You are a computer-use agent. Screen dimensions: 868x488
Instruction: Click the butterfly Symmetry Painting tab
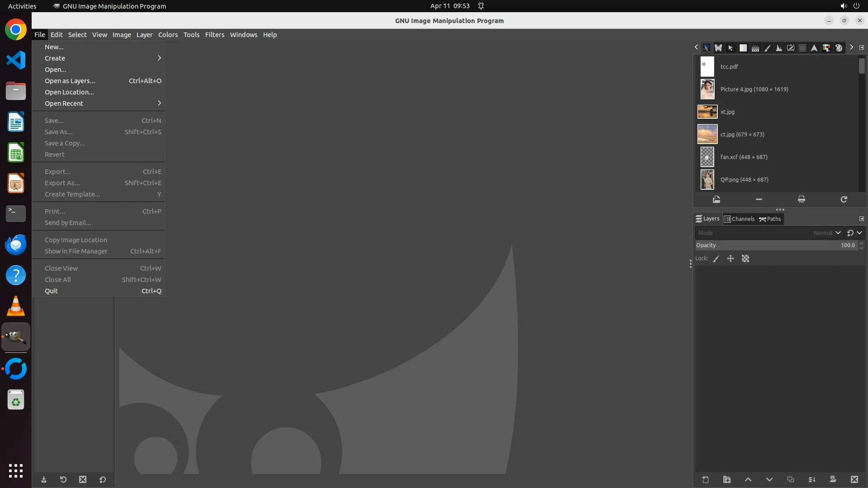click(x=718, y=47)
